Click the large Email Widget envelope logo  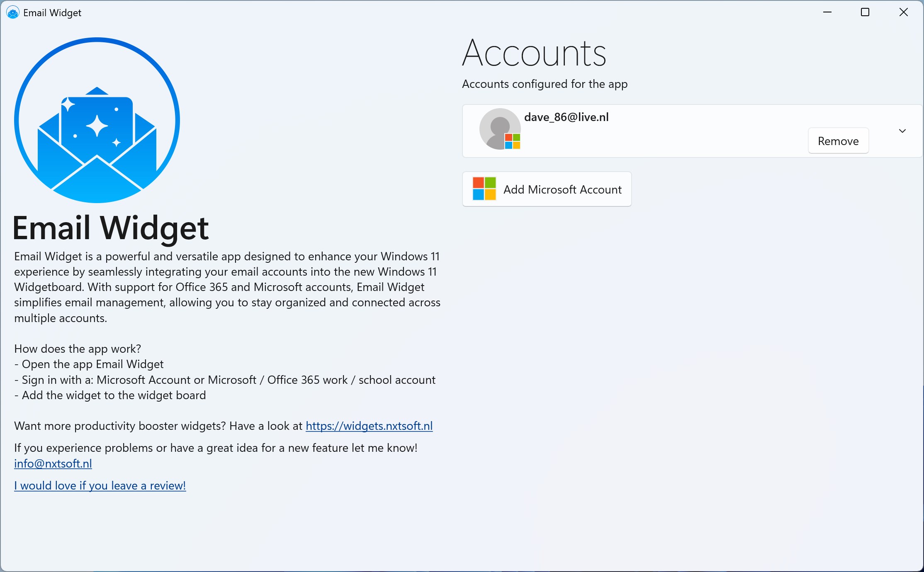pos(97,120)
